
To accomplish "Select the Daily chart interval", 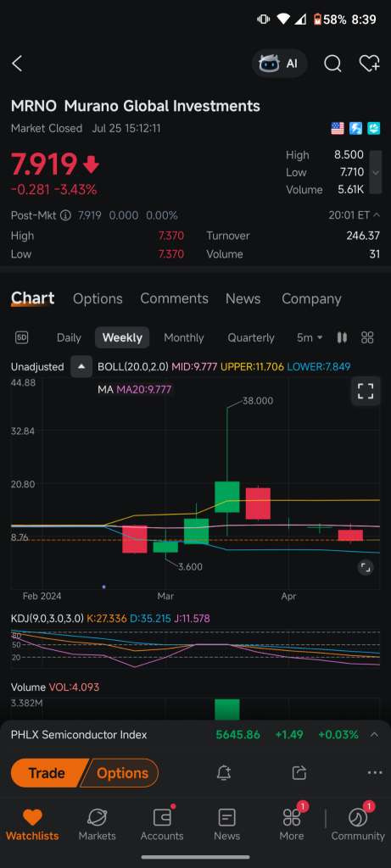I will (69, 337).
